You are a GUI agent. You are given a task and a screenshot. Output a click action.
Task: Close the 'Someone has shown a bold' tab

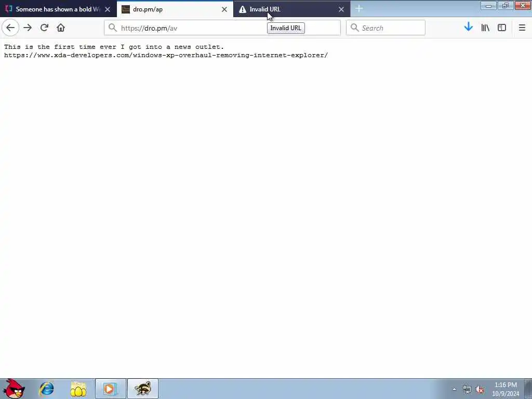[108, 9]
